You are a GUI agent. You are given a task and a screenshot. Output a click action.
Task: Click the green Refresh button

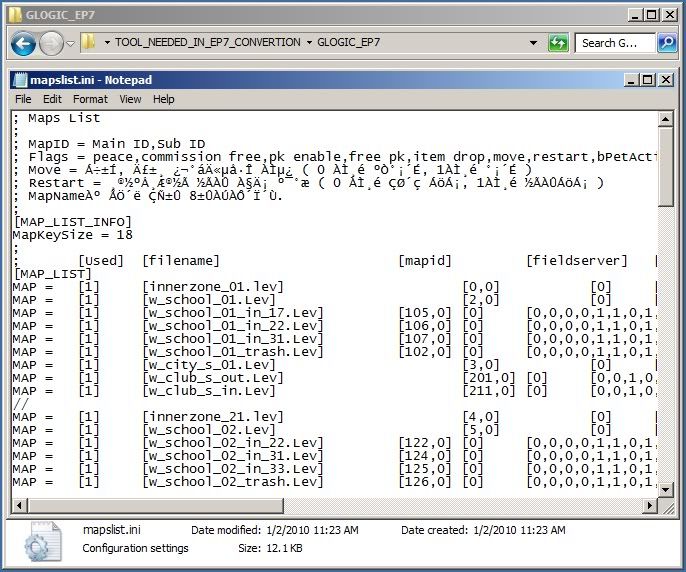coord(558,43)
